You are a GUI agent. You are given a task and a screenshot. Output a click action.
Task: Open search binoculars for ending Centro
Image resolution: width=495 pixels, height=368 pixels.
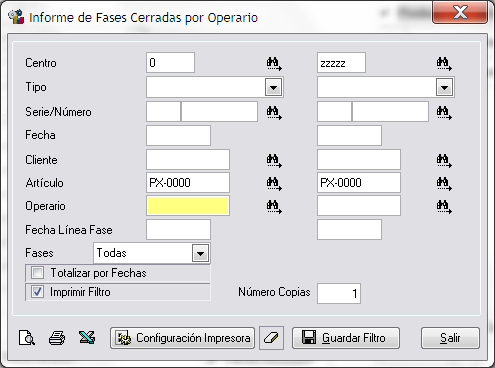coord(444,63)
